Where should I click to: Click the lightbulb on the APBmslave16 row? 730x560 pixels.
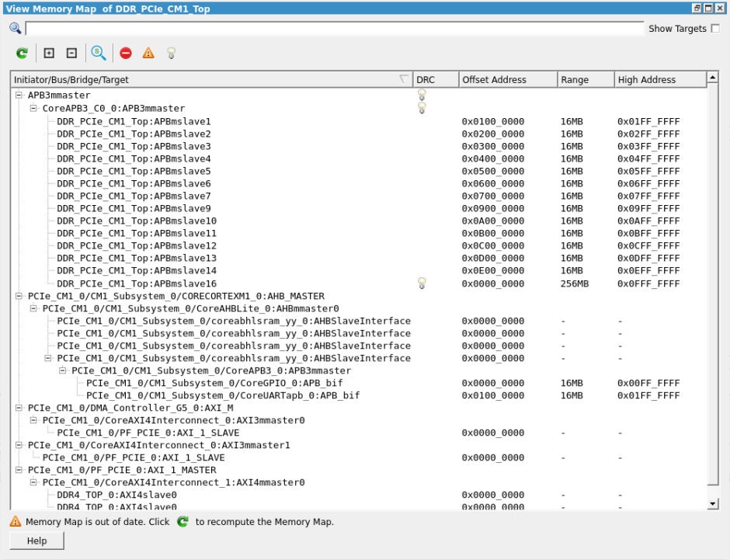pyautogui.click(x=421, y=283)
